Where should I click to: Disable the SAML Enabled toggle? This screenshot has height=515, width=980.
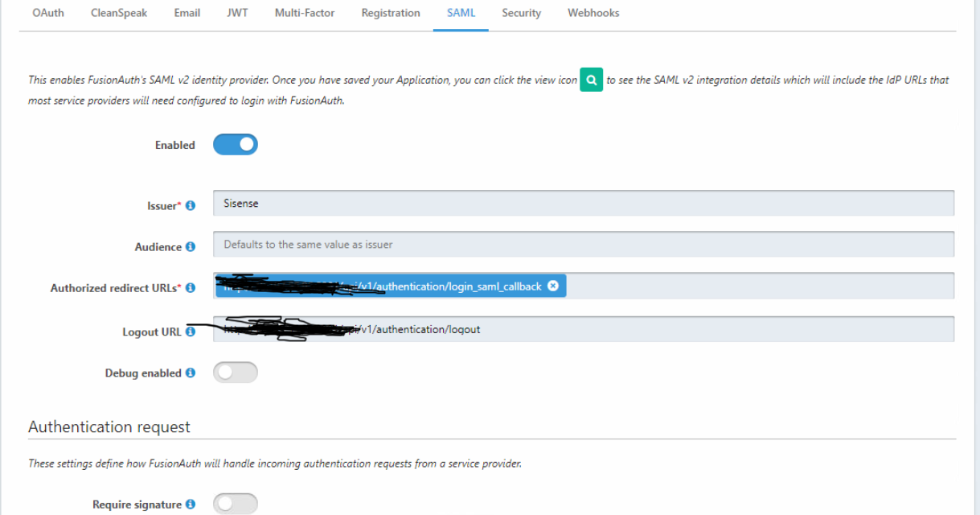coord(236,145)
